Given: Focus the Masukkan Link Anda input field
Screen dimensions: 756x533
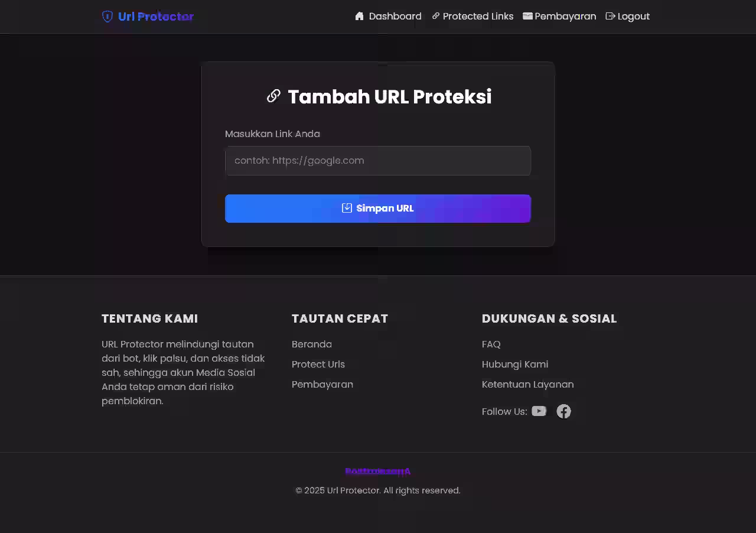Looking at the screenshot, I should (x=378, y=161).
